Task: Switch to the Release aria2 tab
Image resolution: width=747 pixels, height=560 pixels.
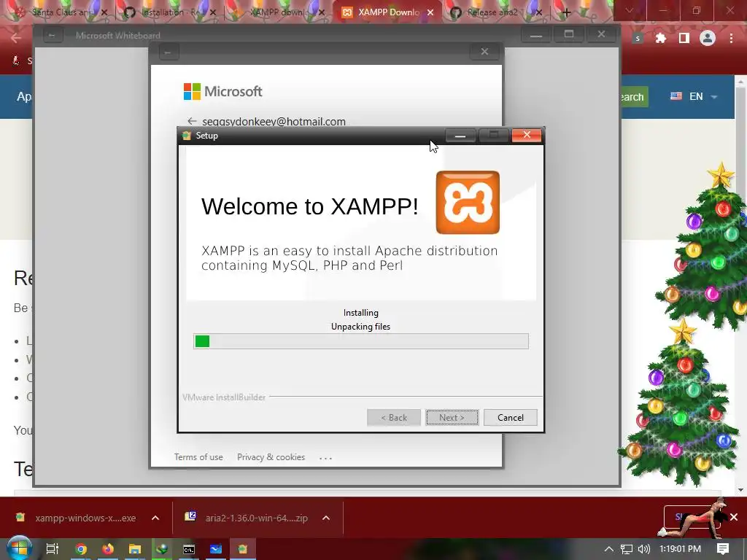Action: [x=492, y=12]
